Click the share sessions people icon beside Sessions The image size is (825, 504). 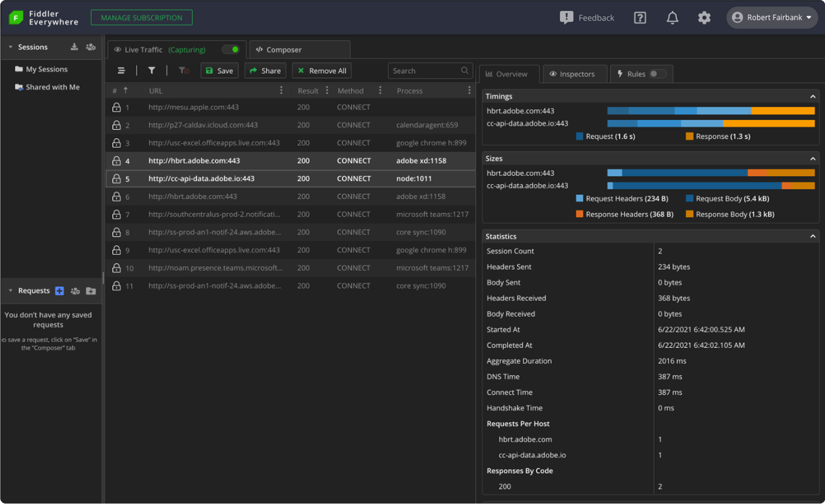click(91, 47)
